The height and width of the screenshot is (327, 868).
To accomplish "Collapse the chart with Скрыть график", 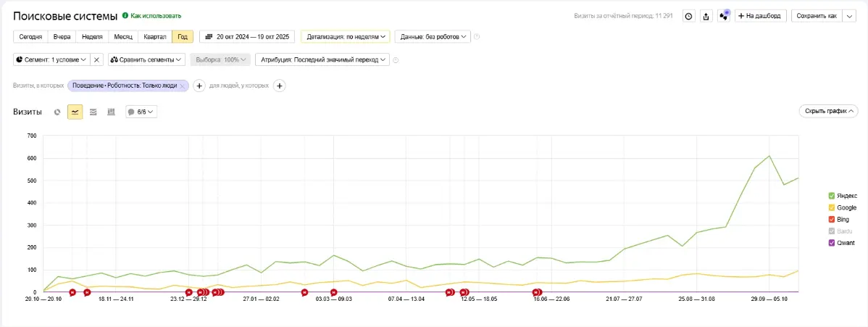I will (x=828, y=112).
